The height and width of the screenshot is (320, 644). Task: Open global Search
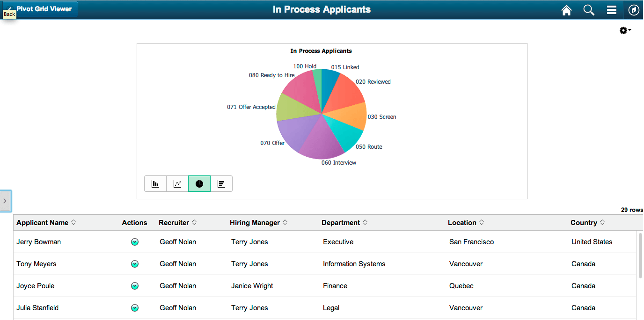coord(589,9)
